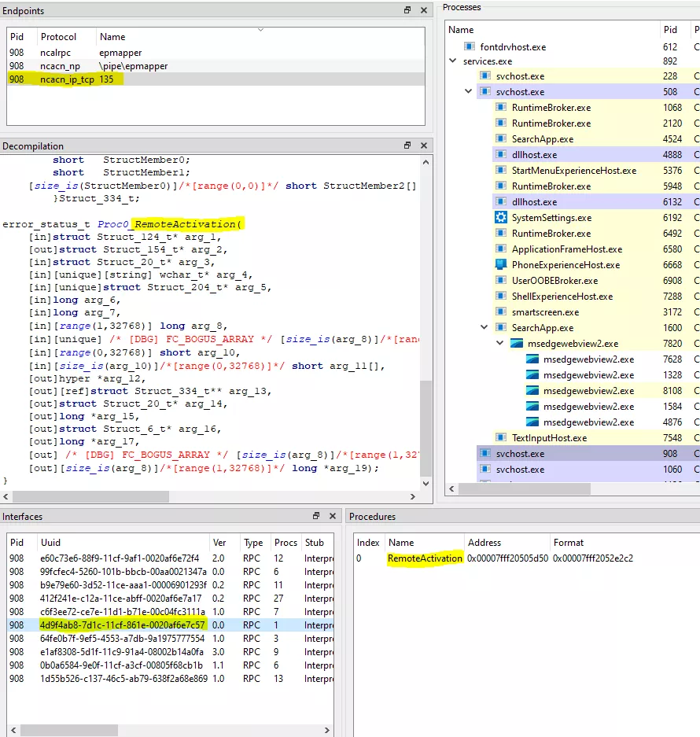This screenshot has width=700, height=737.
Task: Select interface c6f3ee72-ce7e-11d1-b71e-00c04fc3111a
Action: 170,611
